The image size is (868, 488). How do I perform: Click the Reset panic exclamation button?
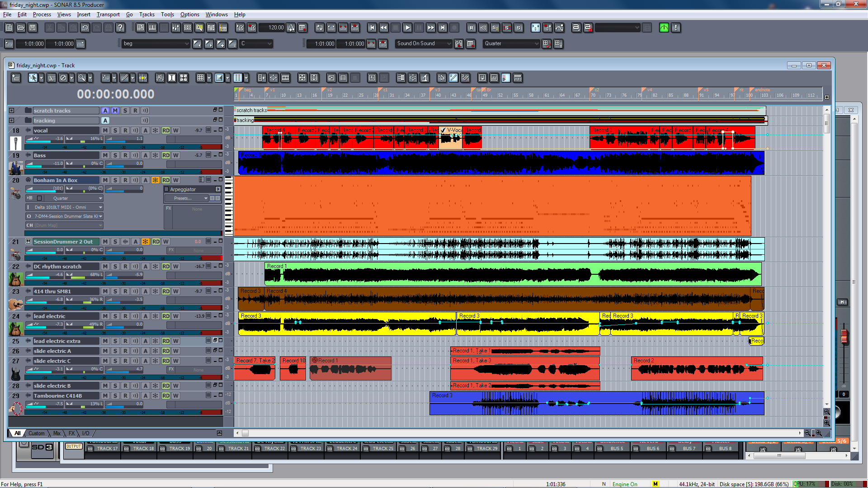(676, 28)
